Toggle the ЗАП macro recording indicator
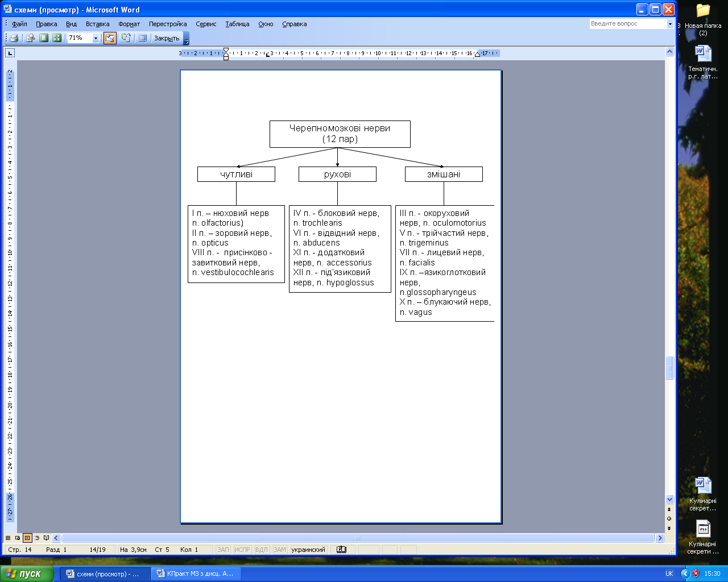 pyautogui.click(x=223, y=550)
